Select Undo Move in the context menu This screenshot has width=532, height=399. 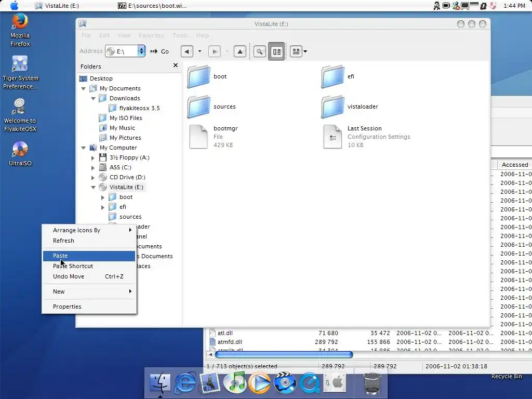[89, 276]
